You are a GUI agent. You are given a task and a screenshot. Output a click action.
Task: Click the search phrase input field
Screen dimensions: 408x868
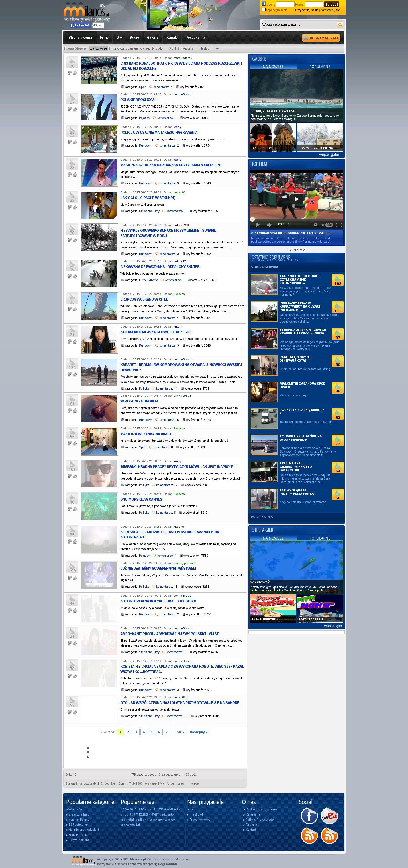point(298,25)
